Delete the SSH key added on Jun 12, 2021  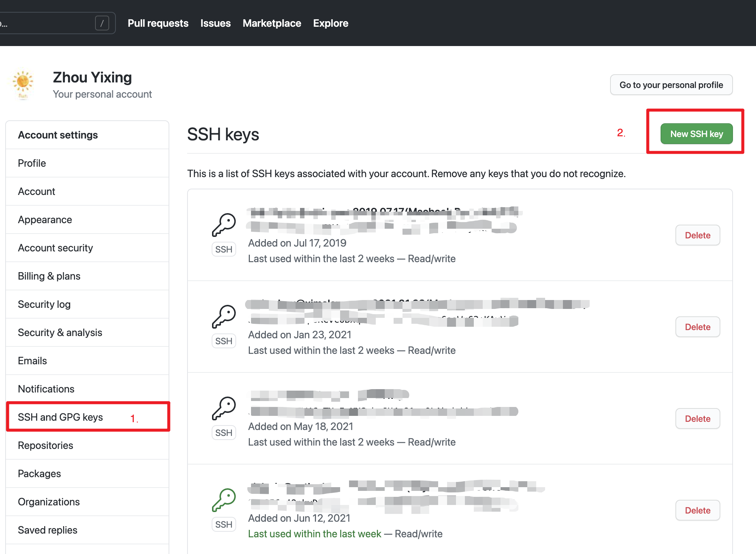coord(698,510)
